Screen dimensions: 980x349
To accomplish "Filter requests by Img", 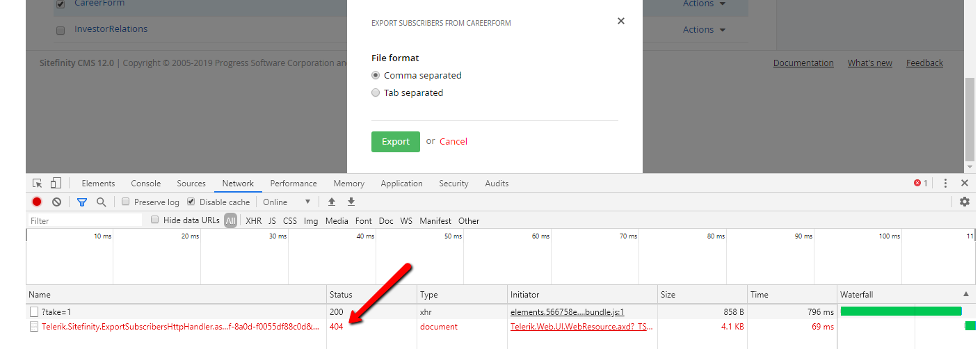I will (311, 220).
